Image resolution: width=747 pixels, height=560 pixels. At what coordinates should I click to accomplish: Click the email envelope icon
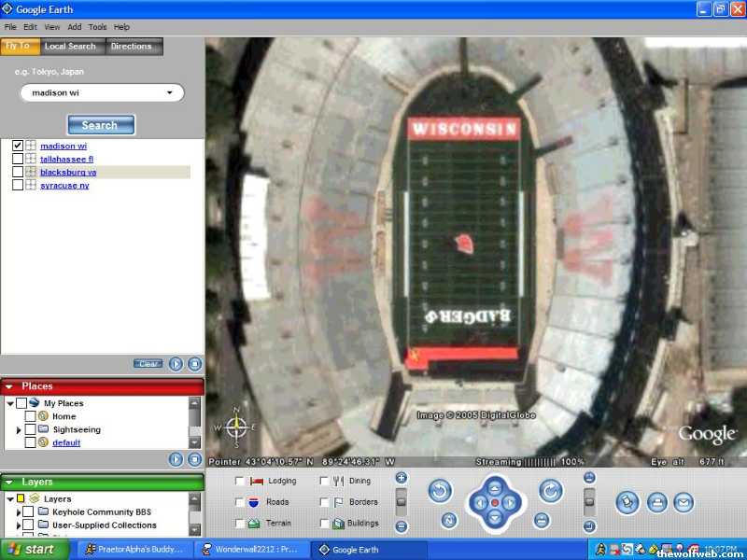pyautogui.click(x=684, y=503)
